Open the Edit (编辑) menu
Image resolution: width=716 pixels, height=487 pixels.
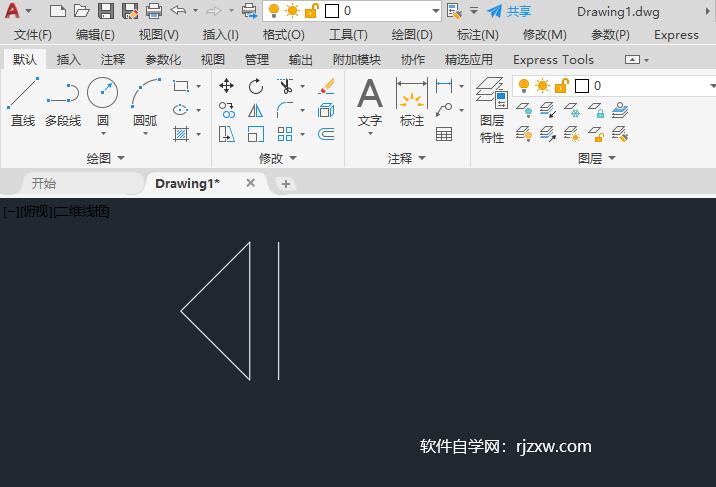[95, 35]
